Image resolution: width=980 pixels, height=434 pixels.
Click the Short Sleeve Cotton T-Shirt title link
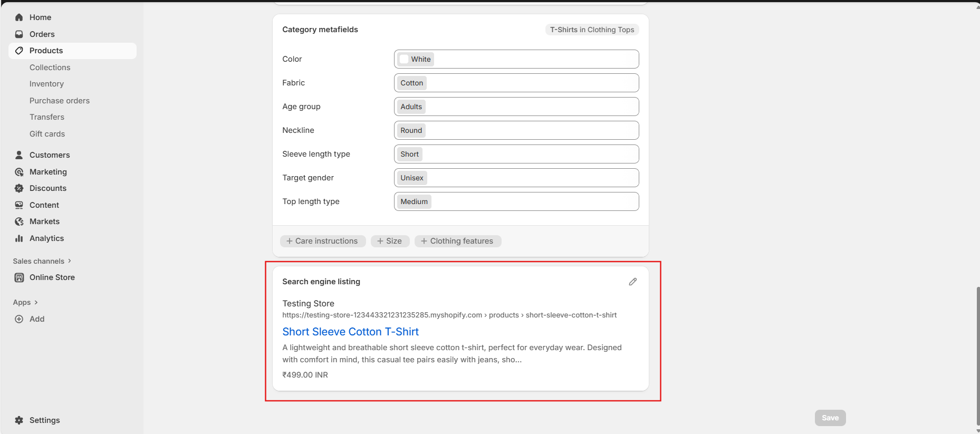(350, 332)
